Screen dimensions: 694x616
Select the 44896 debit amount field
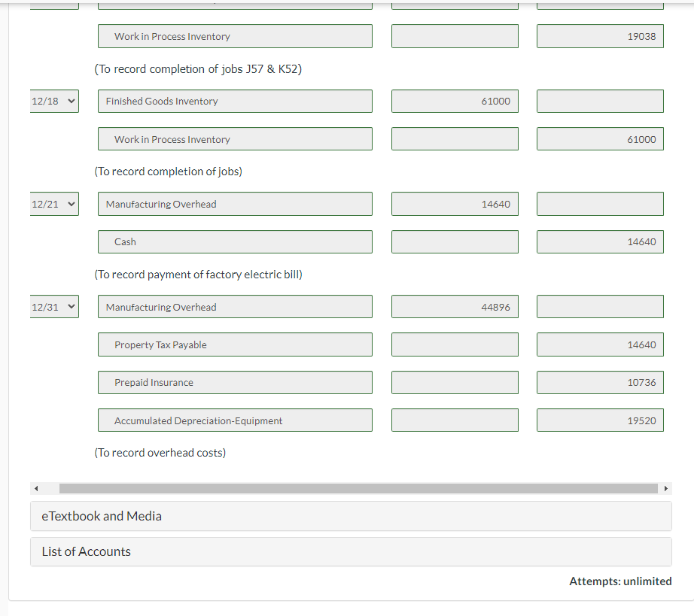pyautogui.click(x=454, y=306)
